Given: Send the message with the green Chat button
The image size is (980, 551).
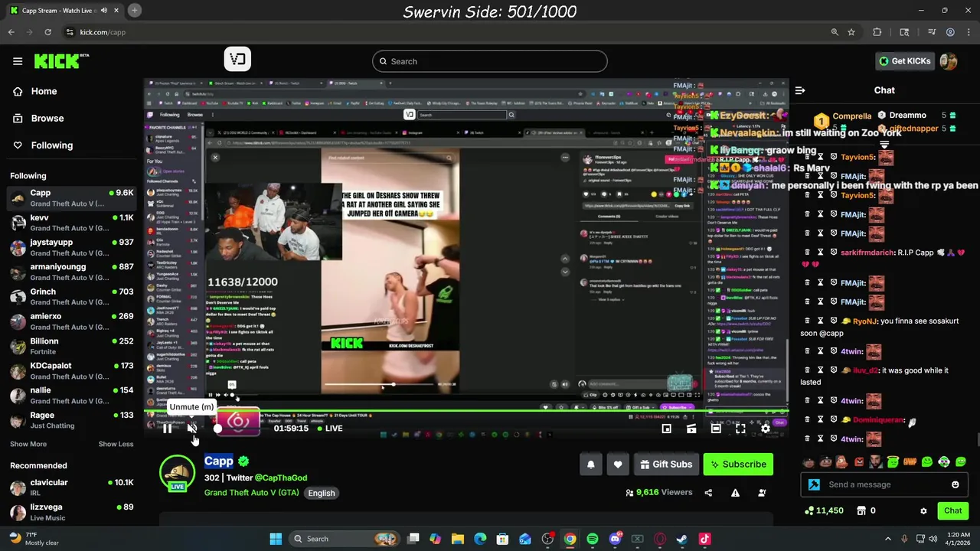Looking at the screenshot, I should click(x=952, y=510).
